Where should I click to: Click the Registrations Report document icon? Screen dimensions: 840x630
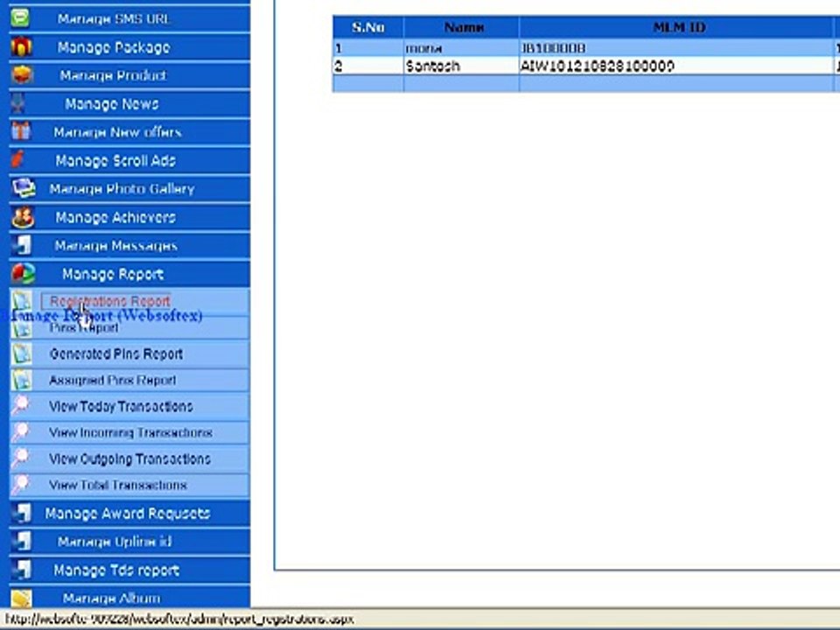coord(22,300)
